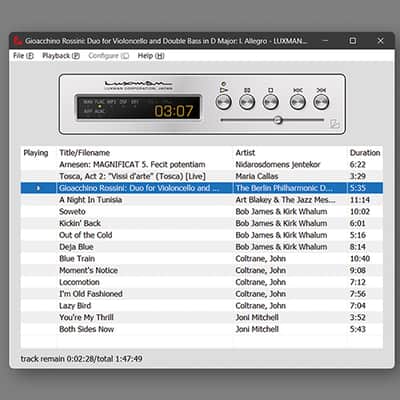The width and height of the screenshot is (400, 400).
Task: Skip to the next track
Action: [321, 102]
